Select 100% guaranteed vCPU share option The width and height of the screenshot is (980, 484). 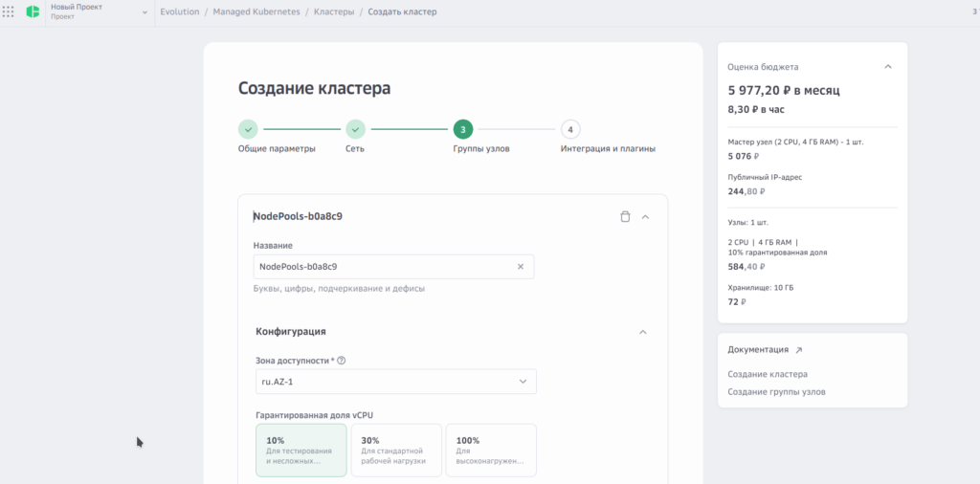tap(490, 451)
